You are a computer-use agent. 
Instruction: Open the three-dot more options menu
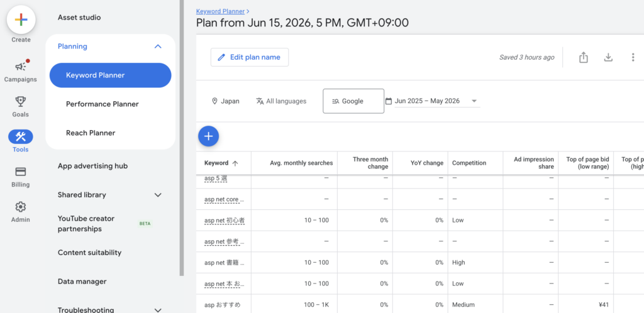pos(633,57)
